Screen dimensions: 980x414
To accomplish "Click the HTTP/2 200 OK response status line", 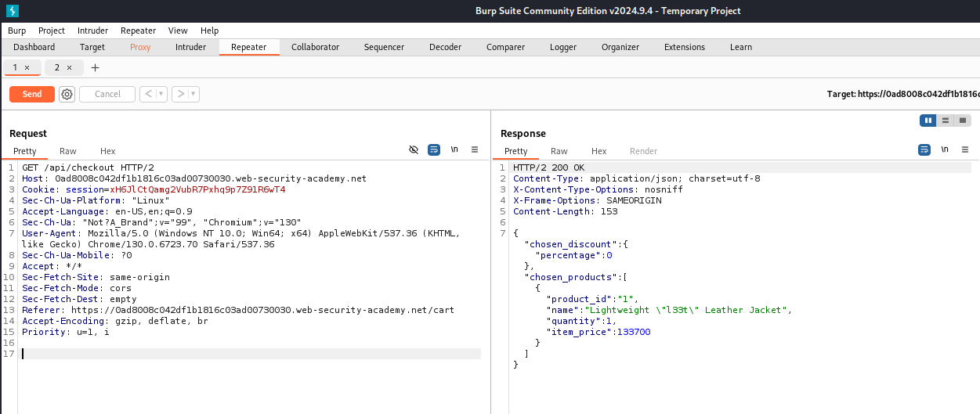I will [x=549, y=167].
